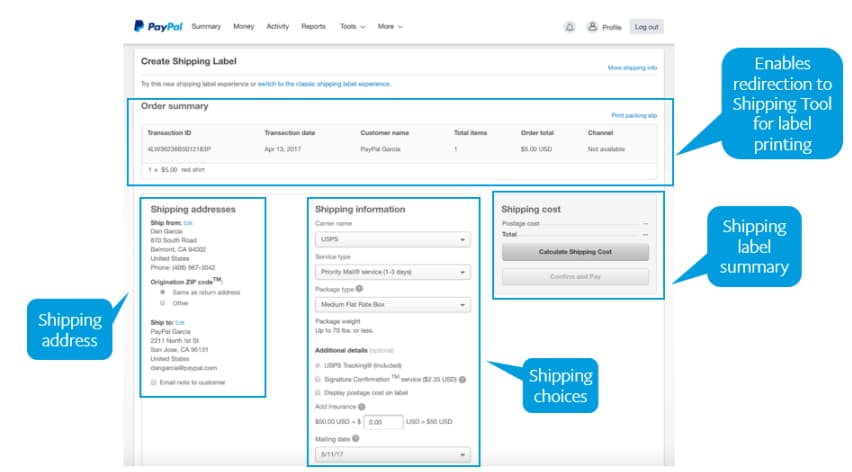Open the notifications bell
Screen dimensions: 852x472
(570, 27)
